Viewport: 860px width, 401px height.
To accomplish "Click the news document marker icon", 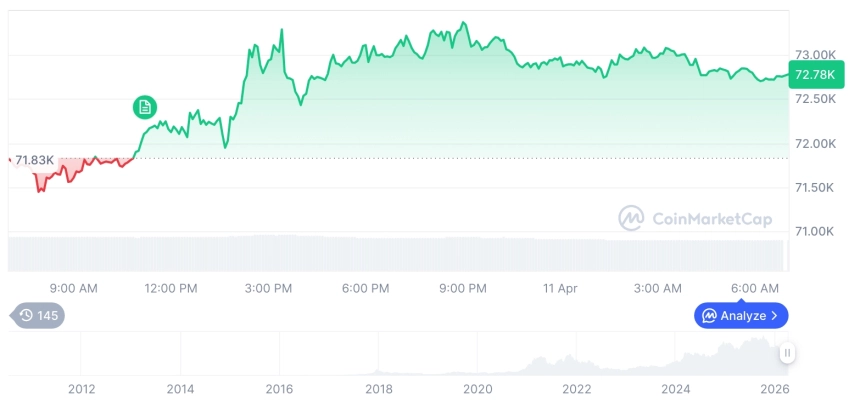I will [145, 107].
